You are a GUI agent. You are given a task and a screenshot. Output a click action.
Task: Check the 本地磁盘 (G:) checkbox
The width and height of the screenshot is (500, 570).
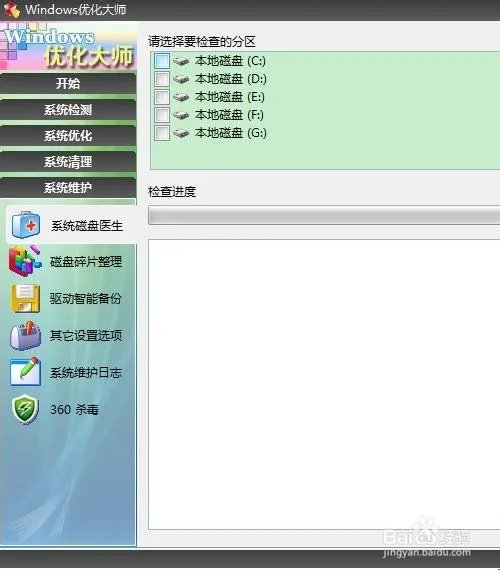tap(162, 133)
